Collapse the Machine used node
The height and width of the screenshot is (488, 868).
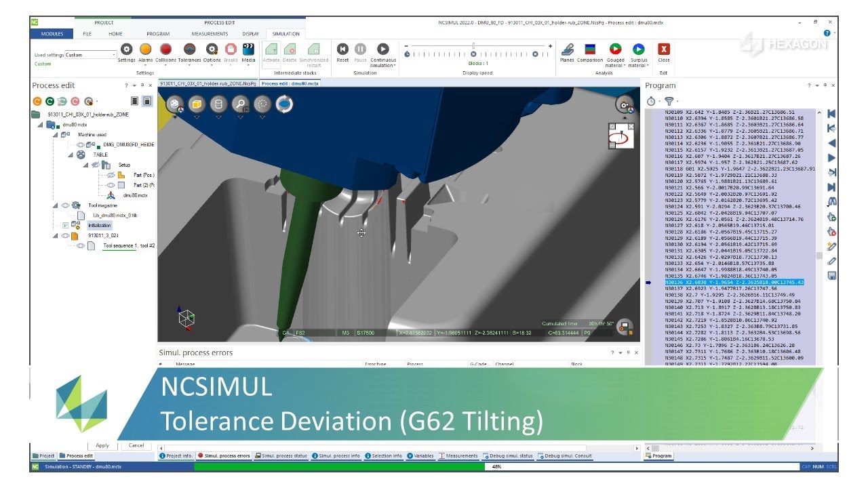(x=56, y=135)
